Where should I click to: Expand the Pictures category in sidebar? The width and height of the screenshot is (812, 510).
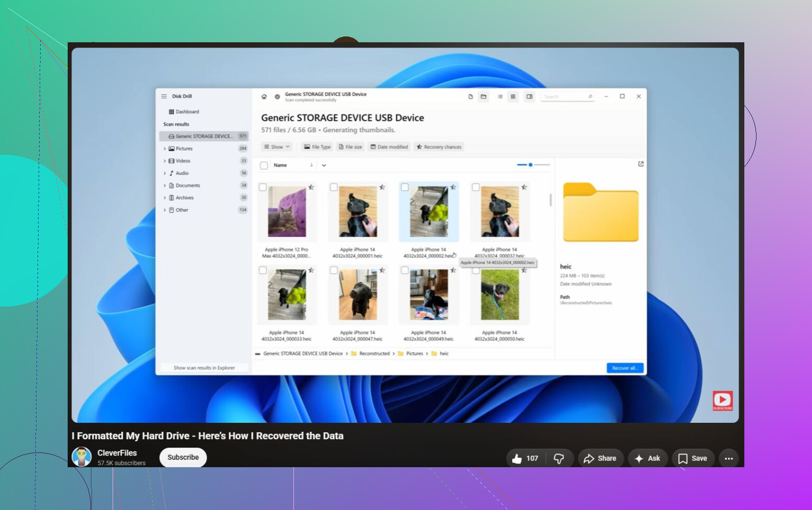(x=164, y=149)
